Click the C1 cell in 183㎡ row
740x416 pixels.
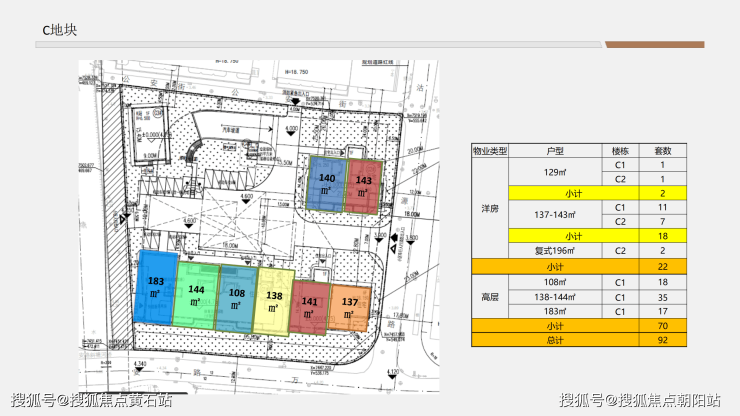tap(620, 312)
